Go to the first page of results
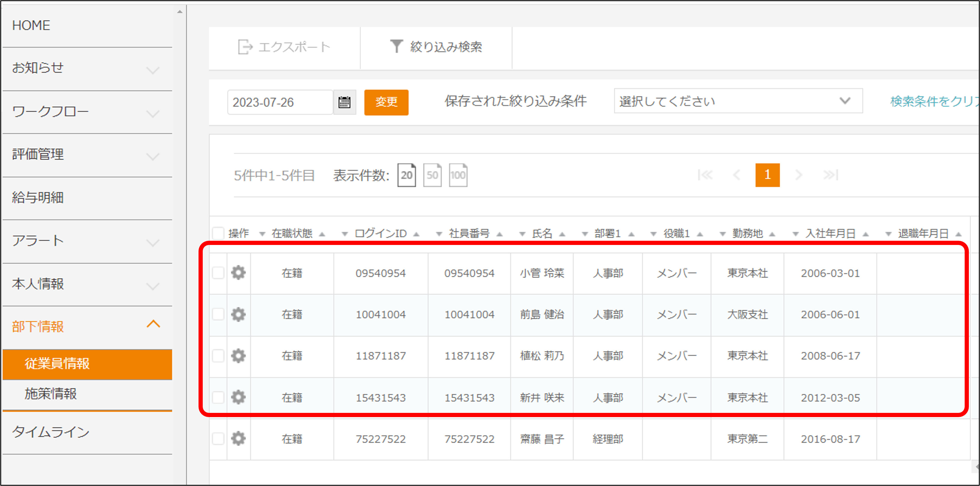Screen dimensions: 980x486 (705, 175)
